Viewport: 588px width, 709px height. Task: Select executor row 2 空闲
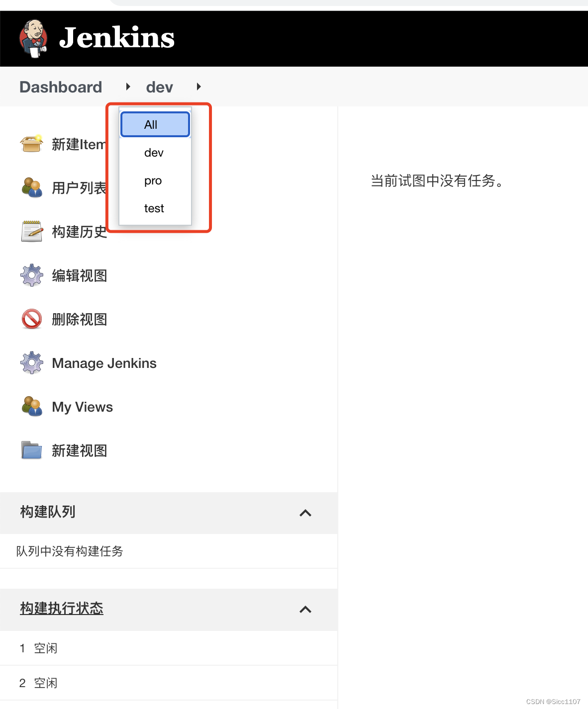pos(169,683)
